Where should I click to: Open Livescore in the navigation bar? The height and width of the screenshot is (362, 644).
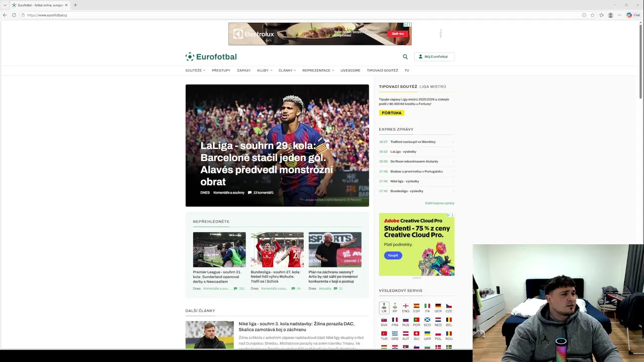pos(350,70)
